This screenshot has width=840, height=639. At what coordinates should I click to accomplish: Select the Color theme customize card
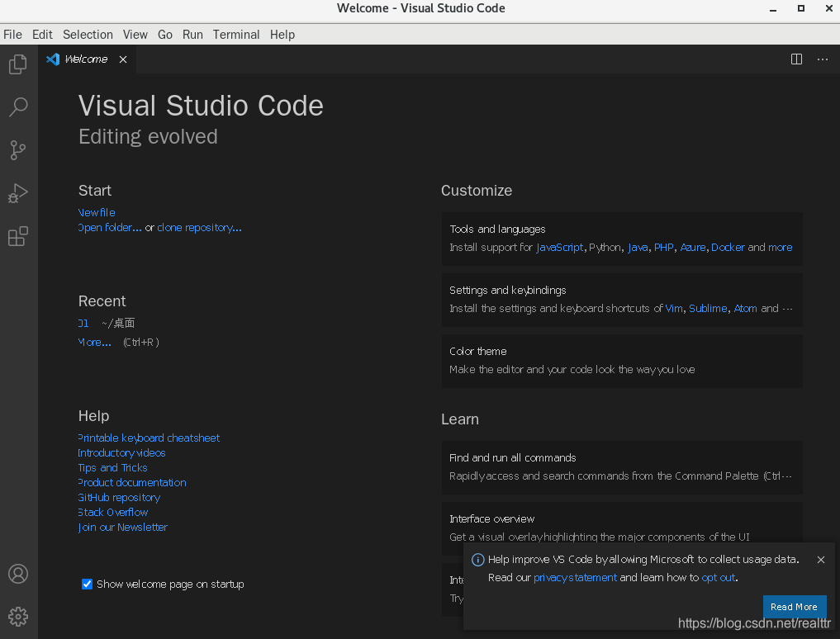[621, 361]
